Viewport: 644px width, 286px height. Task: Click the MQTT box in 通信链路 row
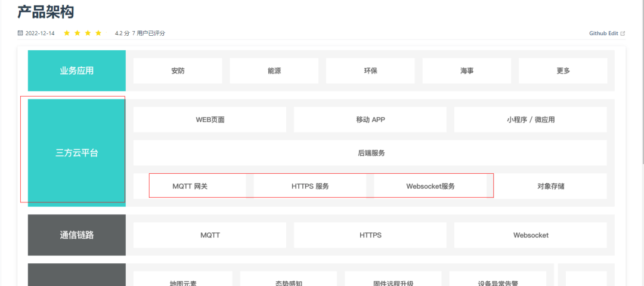point(210,235)
